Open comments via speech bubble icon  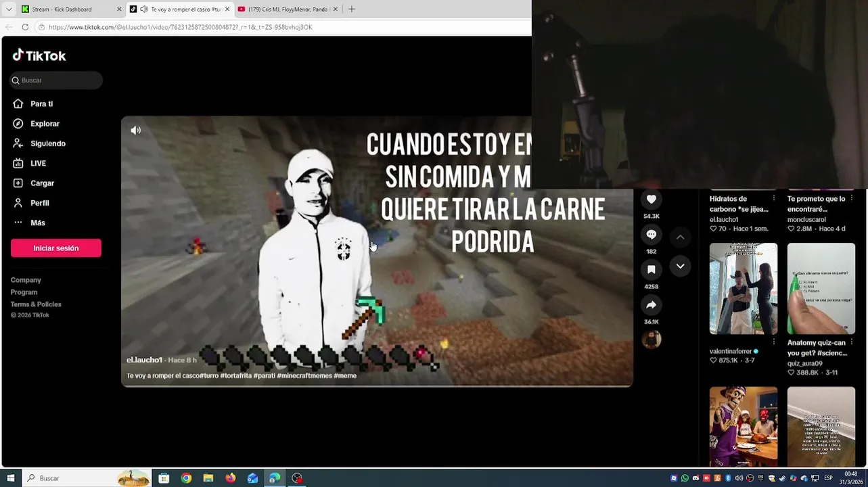pos(652,235)
